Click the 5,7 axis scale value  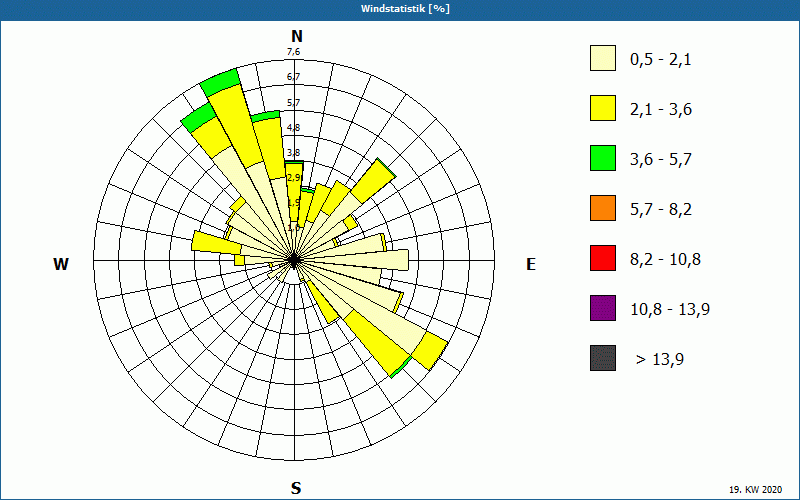click(x=293, y=103)
